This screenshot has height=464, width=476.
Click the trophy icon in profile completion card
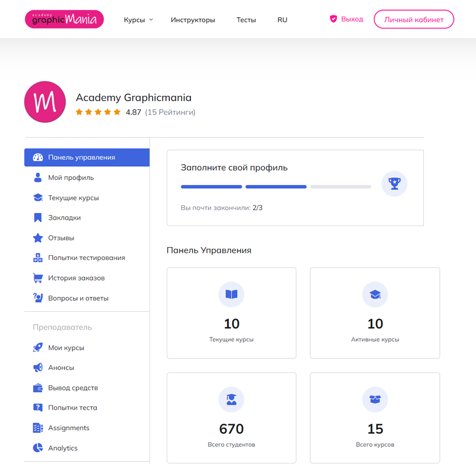(x=394, y=184)
